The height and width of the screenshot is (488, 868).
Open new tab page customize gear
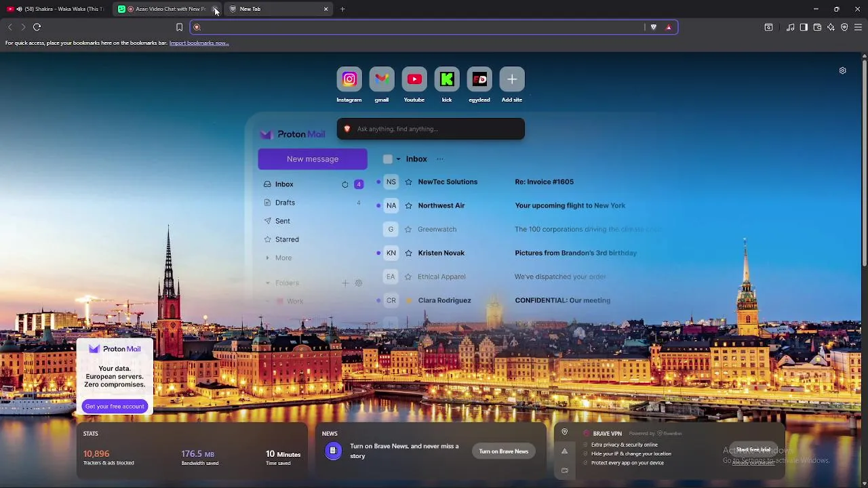point(842,70)
